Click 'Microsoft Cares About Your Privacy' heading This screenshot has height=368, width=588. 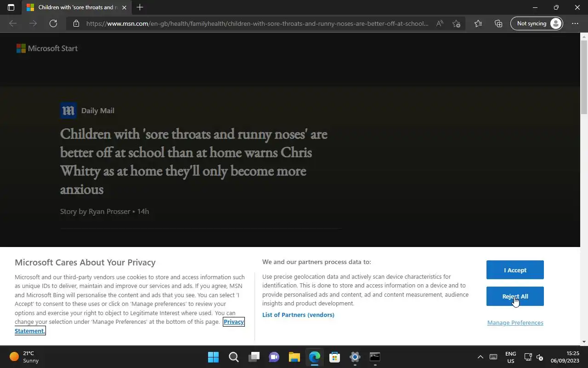tap(85, 262)
